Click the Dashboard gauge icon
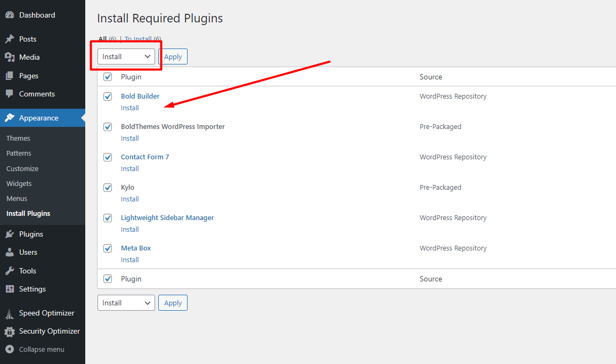This screenshot has height=364, width=616. [x=10, y=15]
